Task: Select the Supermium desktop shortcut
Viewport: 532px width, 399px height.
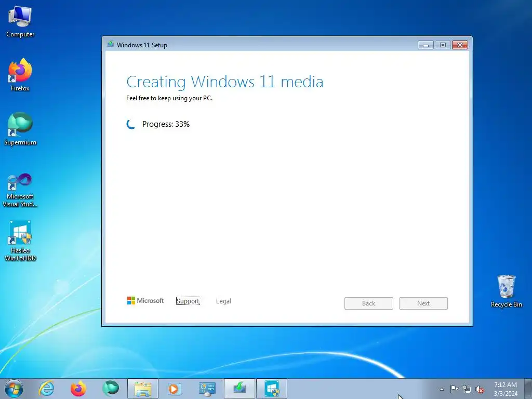Action: (x=20, y=129)
